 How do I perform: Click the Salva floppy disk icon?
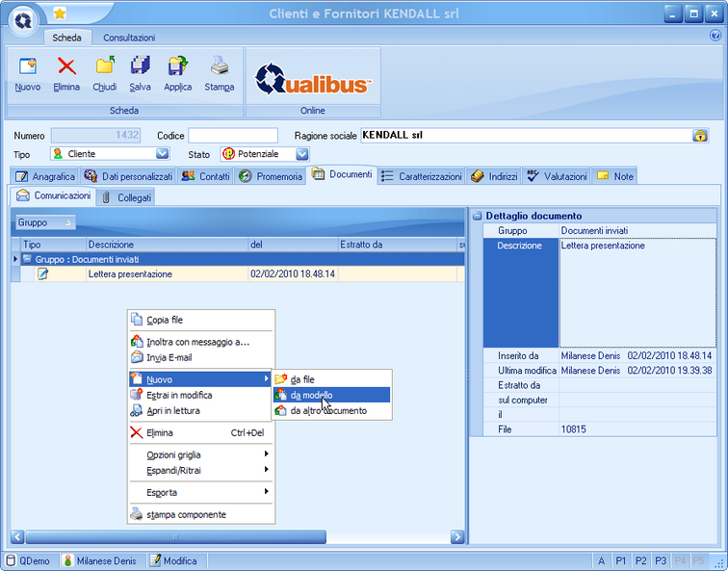pyautogui.click(x=141, y=67)
